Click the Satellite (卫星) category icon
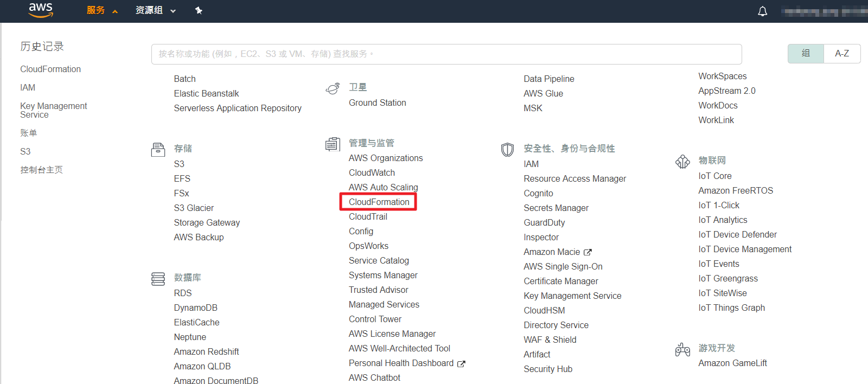 coord(333,88)
